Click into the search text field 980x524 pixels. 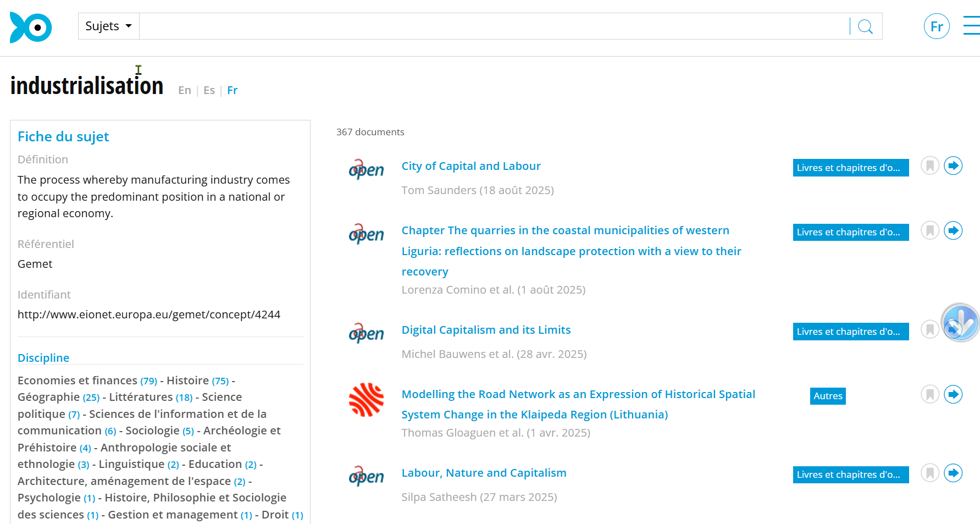click(x=494, y=26)
